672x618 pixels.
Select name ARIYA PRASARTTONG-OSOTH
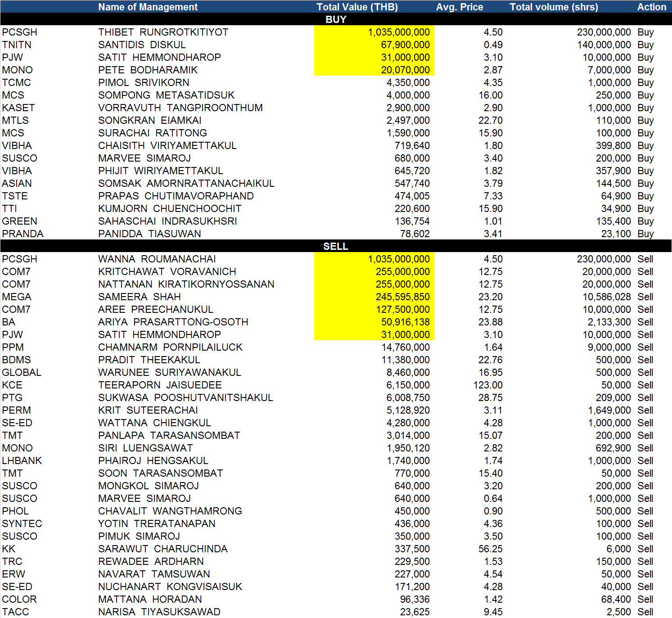click(173, 322)
